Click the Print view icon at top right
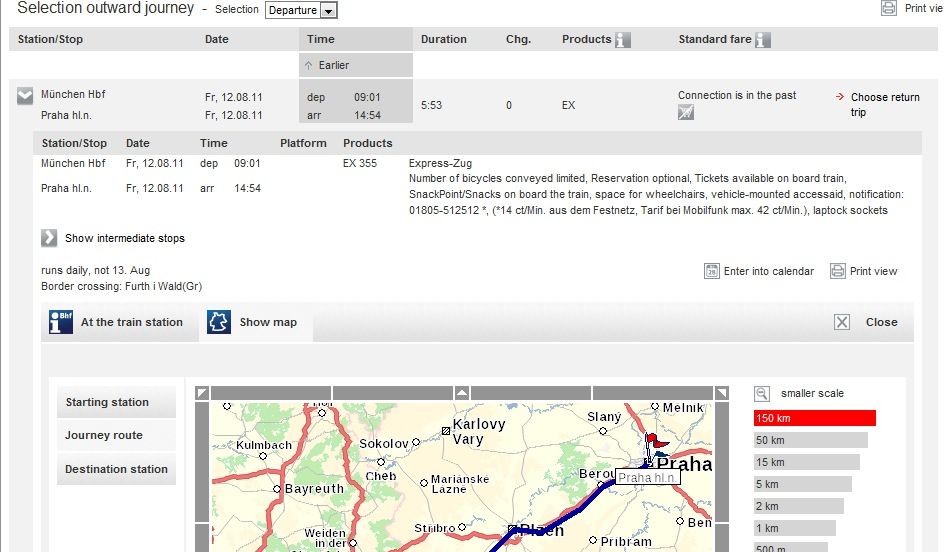Viewport: 944px width, 552px height. click(x=889, y=8)
